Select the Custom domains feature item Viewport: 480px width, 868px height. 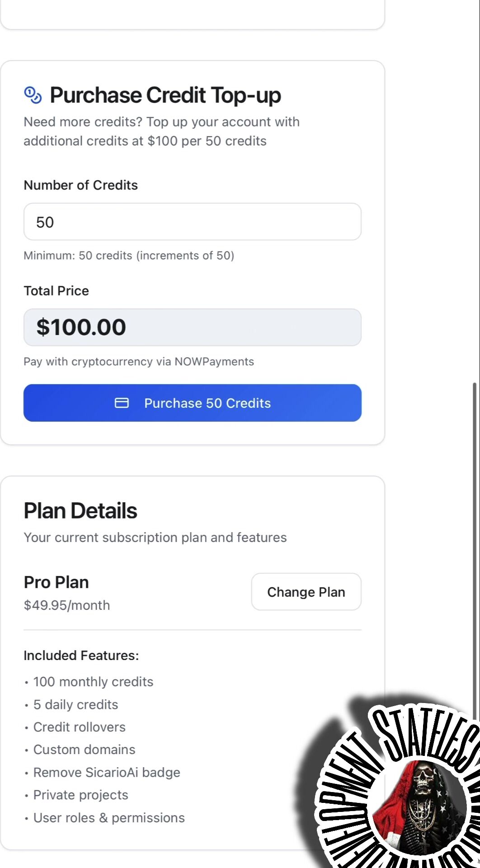tap(84, 750)
